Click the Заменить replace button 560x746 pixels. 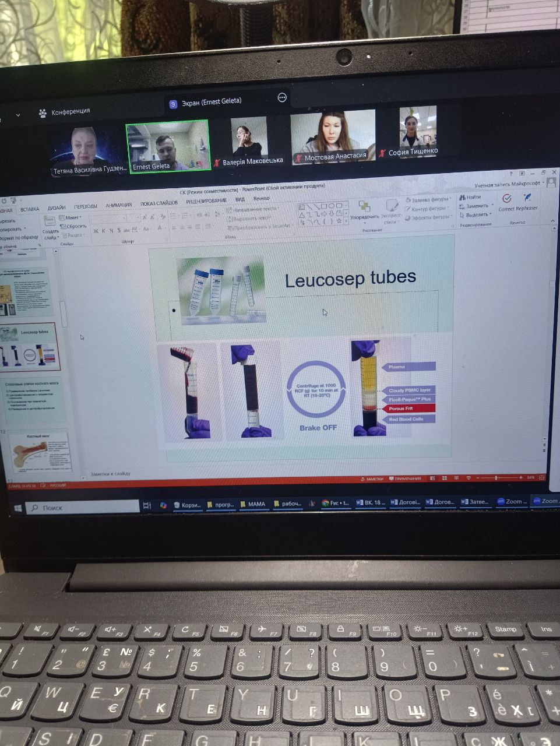(x=476, y=206)
